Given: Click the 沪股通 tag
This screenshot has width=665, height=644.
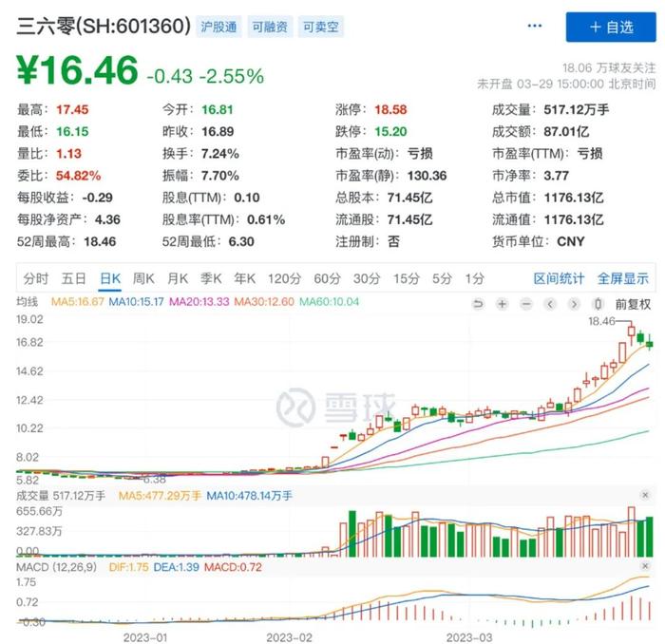Looking at the screenshot, I should click(x=218, y=28).
